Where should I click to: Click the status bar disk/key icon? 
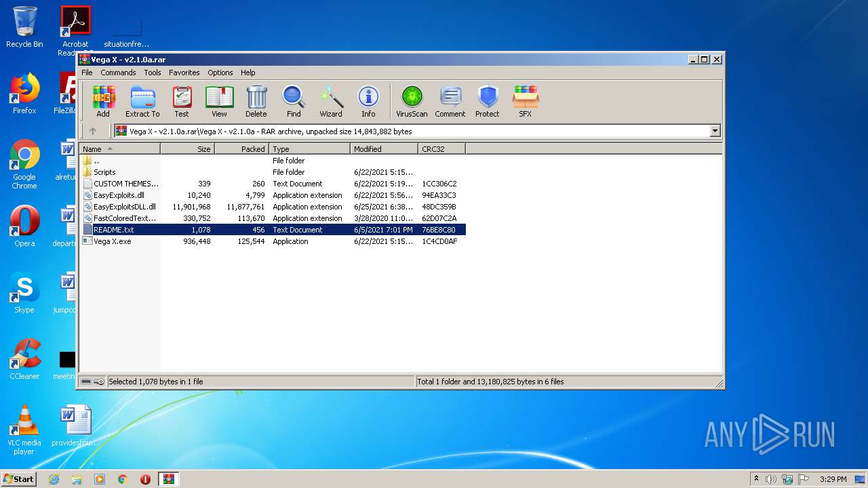pyautogui.click(x=93, y=382)
